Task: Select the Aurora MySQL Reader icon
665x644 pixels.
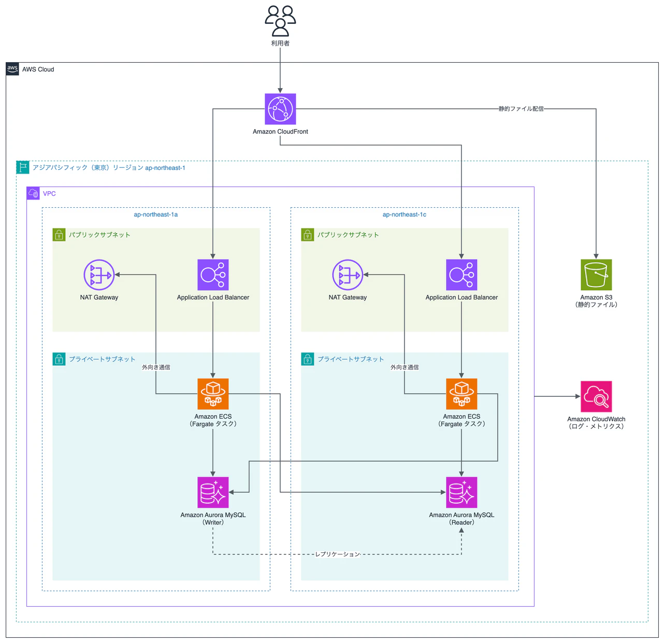Action: [x=461, y=492]
